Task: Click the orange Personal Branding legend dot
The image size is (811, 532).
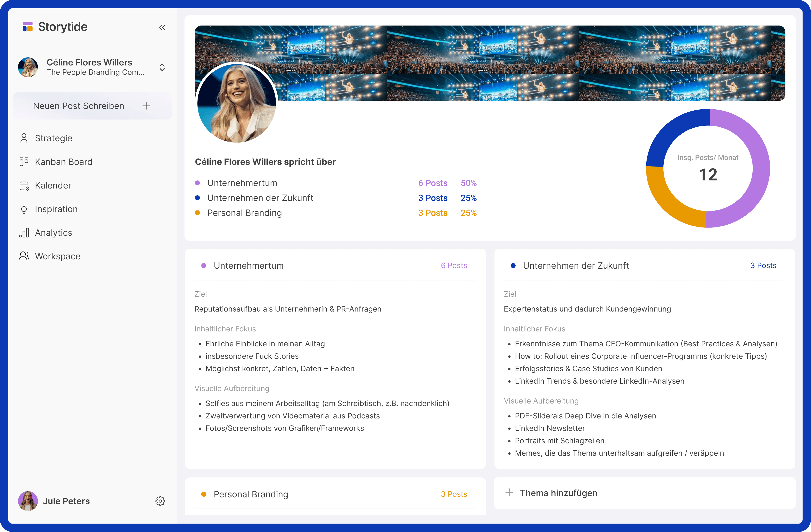Action: tap(197, 213)
